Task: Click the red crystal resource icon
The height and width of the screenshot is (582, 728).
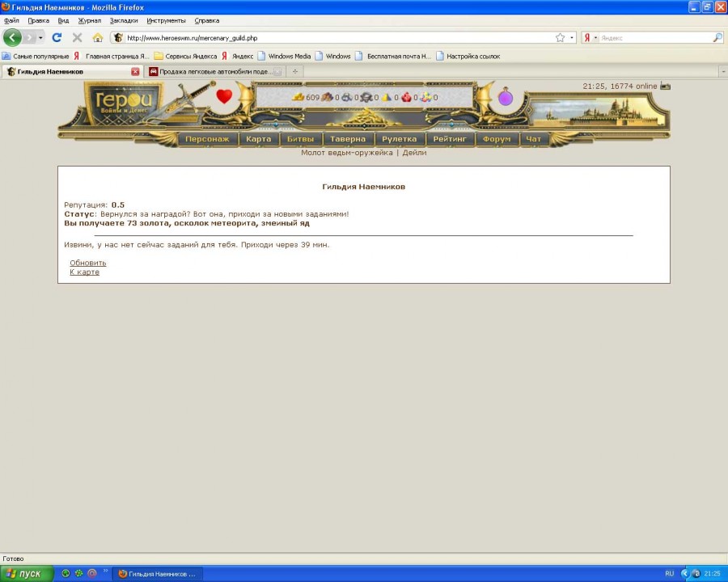Action: 407,97
